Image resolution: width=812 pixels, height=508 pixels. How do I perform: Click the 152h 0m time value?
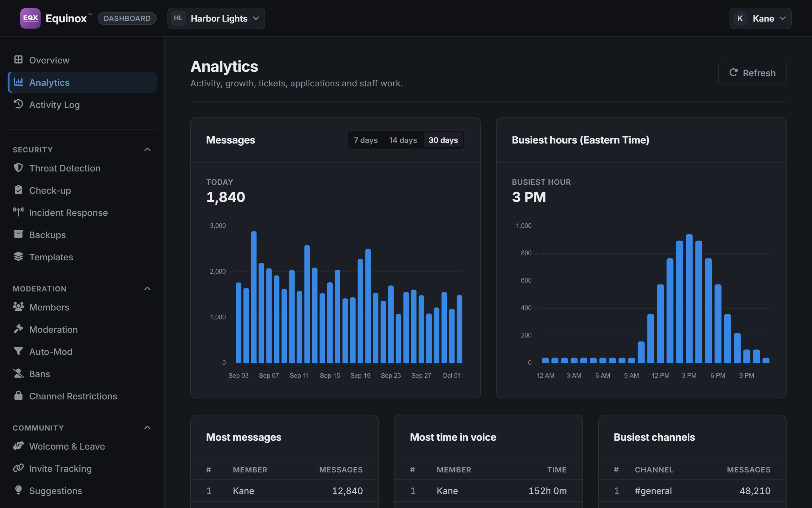pyautogui.click(x=547, y=491)
